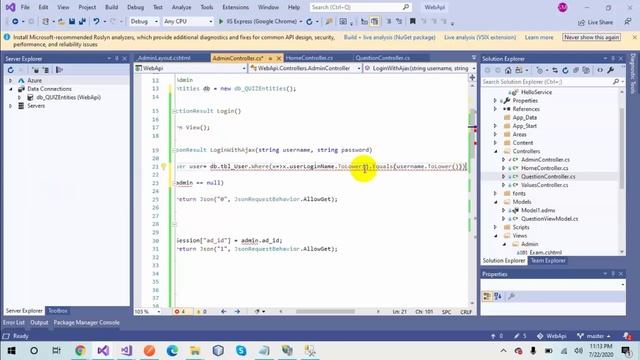Click Home icon in Solution Explorer toolbar

point(508,70)
